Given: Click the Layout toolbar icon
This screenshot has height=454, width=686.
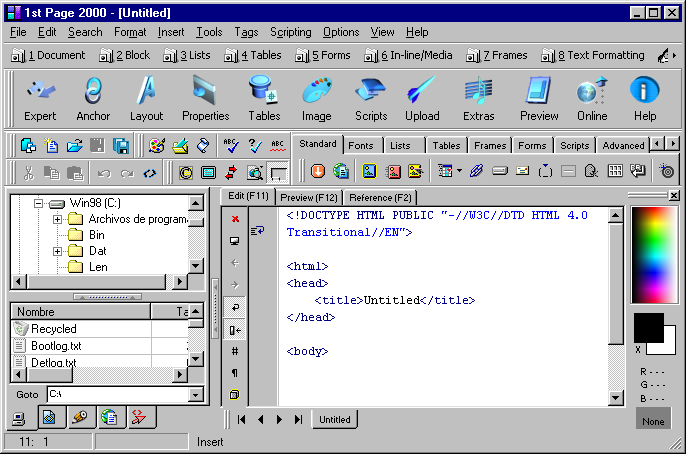Looking at the screenshot, I should coord(147,100).
